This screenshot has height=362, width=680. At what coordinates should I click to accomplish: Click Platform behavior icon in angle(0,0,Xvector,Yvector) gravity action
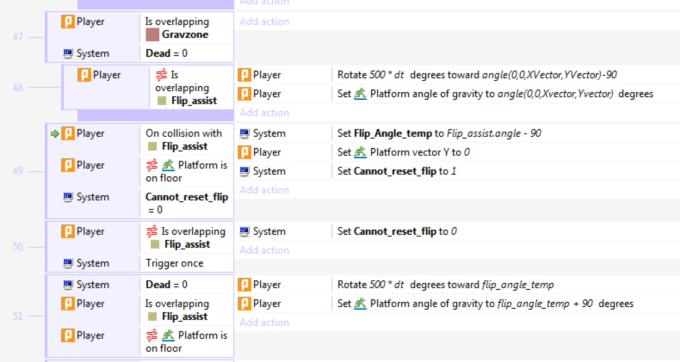point(360,94)
